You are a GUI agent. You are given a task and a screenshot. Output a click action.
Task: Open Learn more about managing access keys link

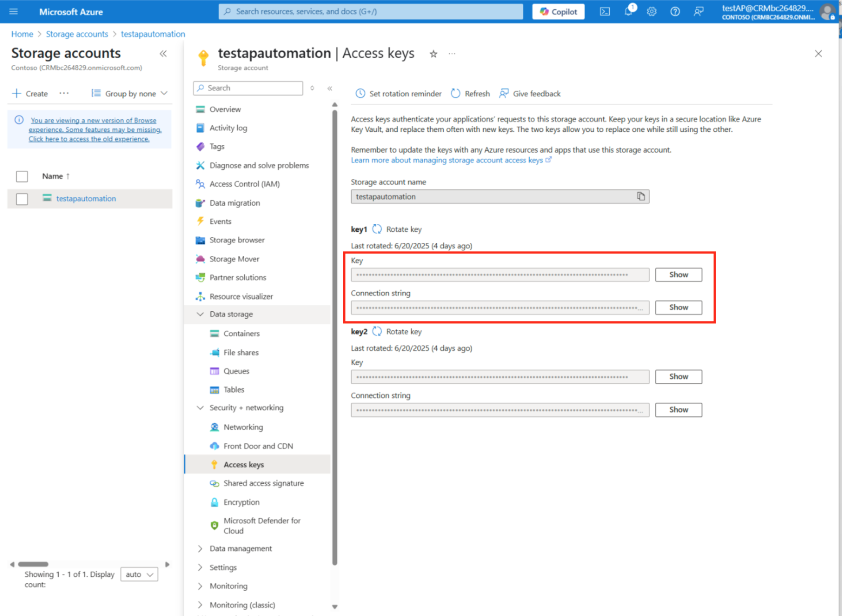click(x=451, y=160)
